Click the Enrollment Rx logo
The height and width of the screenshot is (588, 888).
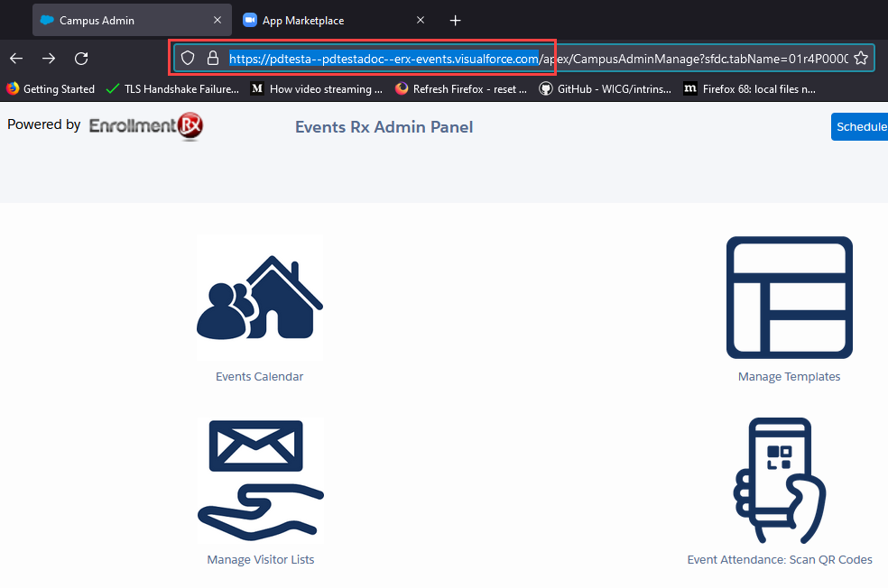coord(146,126)
